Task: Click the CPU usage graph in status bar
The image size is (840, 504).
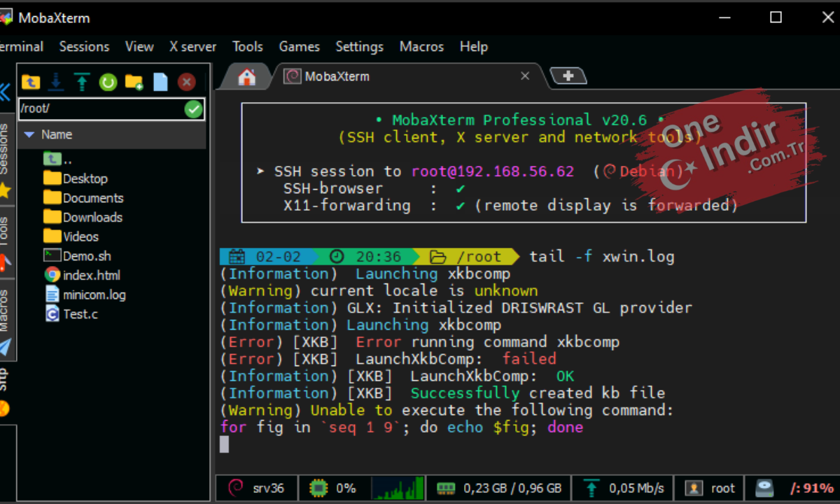Action: coord(398,488)
